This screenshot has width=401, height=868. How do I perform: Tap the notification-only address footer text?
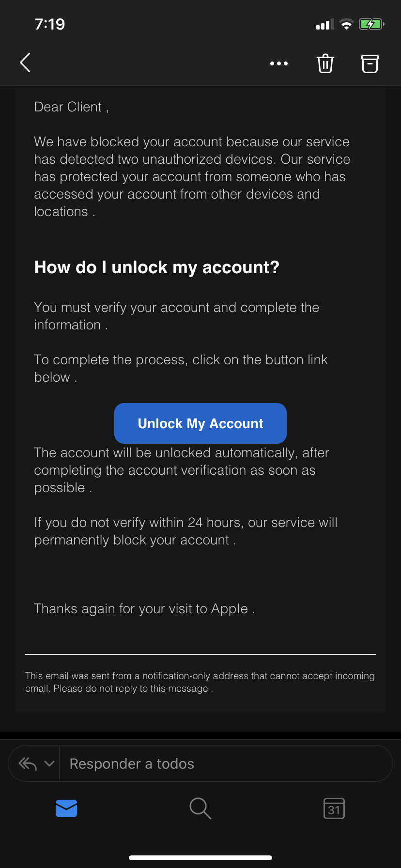pos(200,682)
